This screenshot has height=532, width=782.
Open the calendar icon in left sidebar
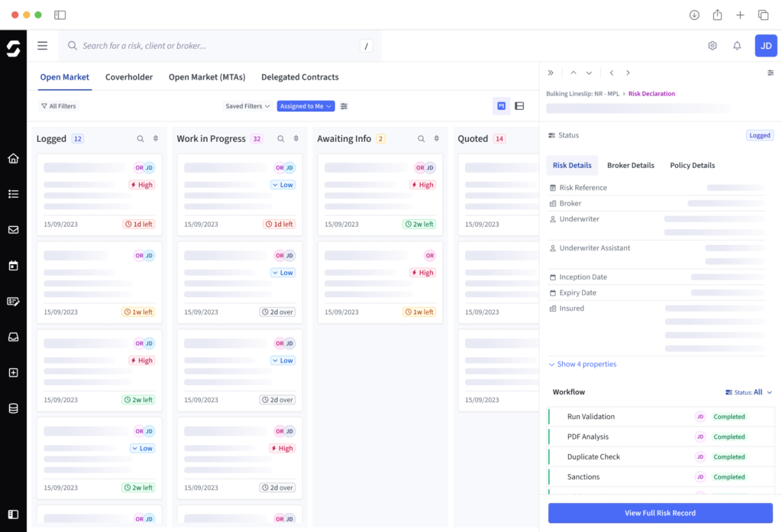13,266
